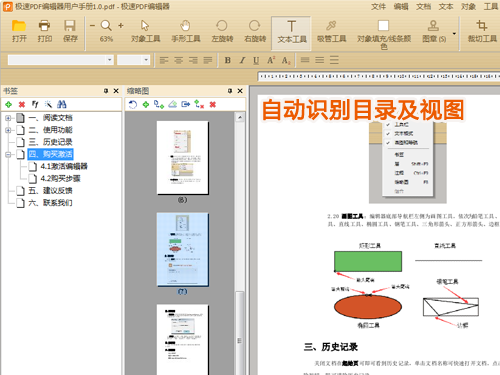Screen dimensions: 500x375
Task: Print the document using the 打印 icon
Action: click(x=45, y=31)
